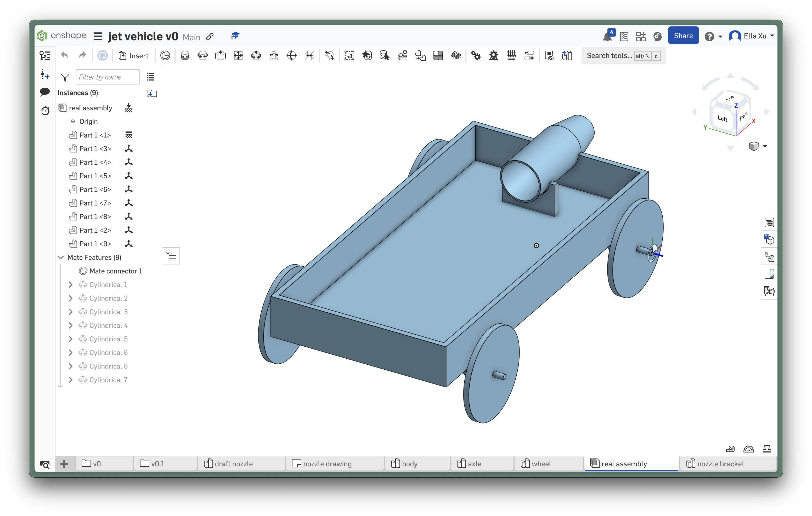Toggle hidden mate features visibility
This screenshot has height=516, width=812.
click(549, 56)
